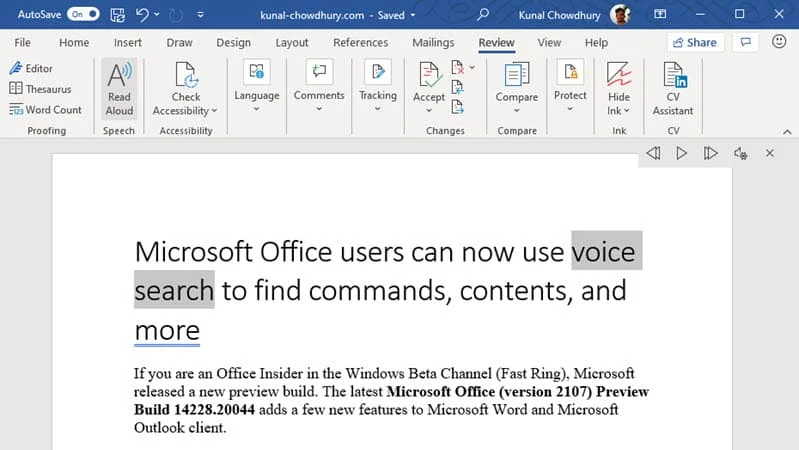Open the References tab
799x450 pixels.
pyautogui.click(x=360, y=43)
